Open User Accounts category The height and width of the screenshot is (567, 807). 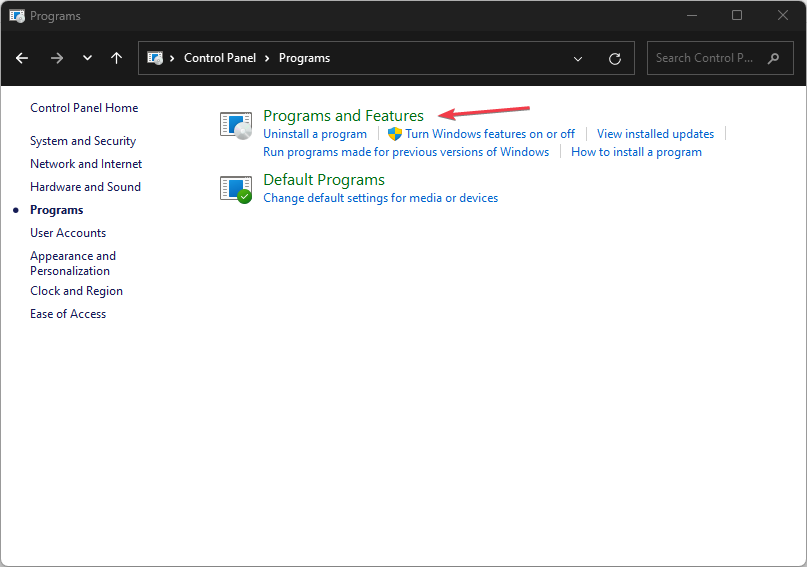pyautogui.click(x=68, y=233)
